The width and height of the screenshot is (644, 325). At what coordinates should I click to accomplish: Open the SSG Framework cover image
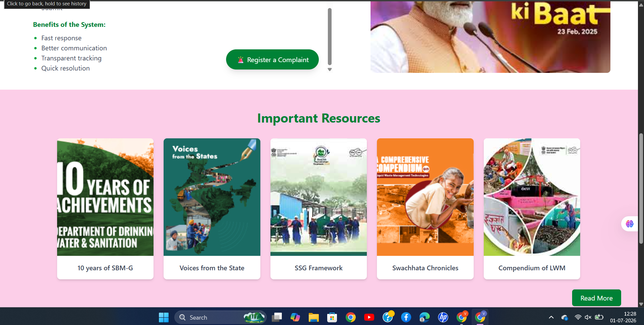point(318,197)
